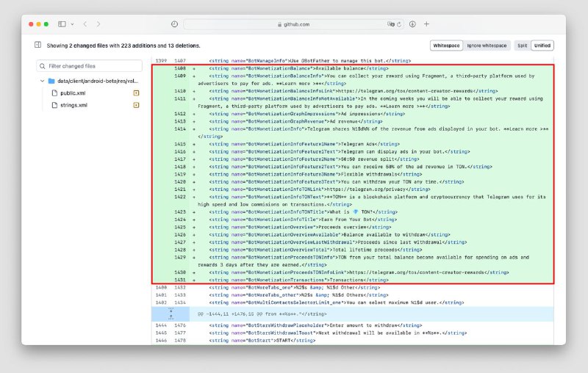Open Safari downloads icon
This screenshot has width=588, height=373.
412,24
